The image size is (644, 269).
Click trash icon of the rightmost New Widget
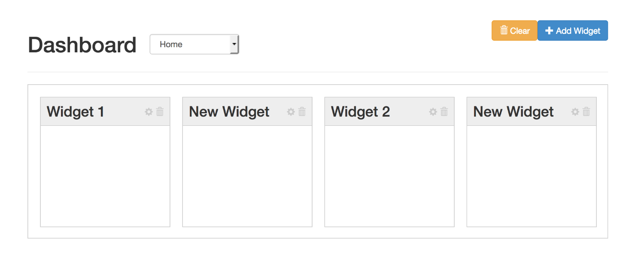pyautogui.click(x=586, y=112)
